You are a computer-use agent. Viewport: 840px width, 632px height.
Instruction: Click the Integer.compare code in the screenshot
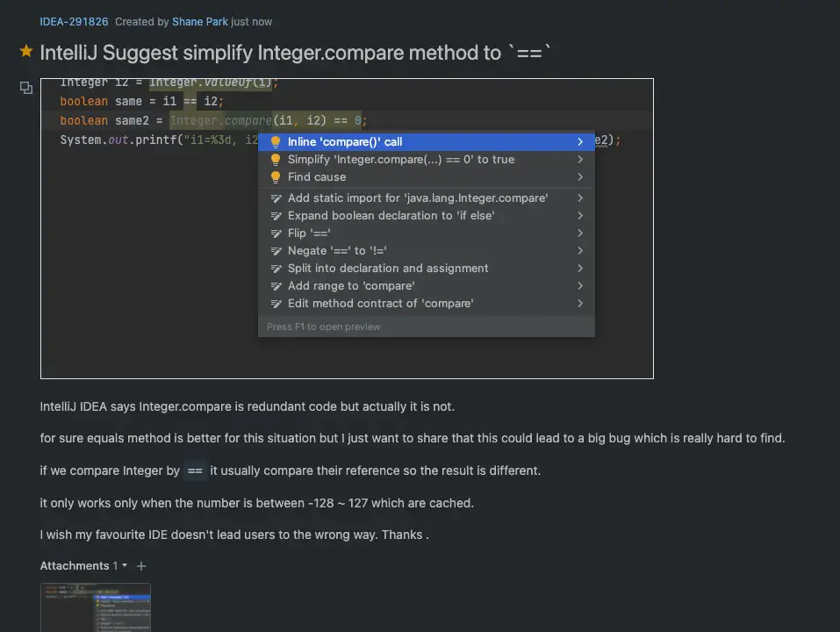pos(221,120)
